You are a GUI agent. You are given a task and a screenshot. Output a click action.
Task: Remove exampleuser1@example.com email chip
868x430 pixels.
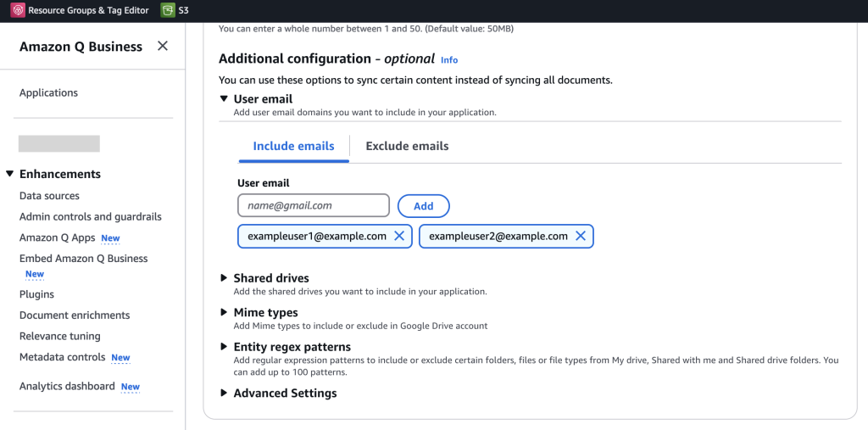[x=398, y=236]
